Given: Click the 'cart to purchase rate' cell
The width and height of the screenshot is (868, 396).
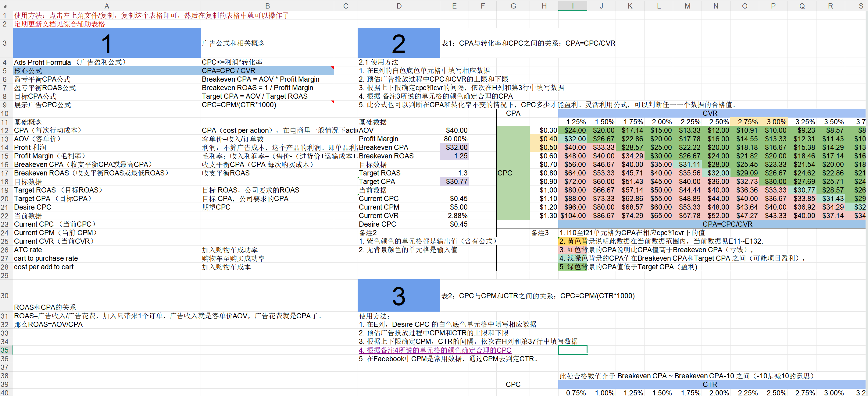Looking at the screenshot, I should click(107, 258).
